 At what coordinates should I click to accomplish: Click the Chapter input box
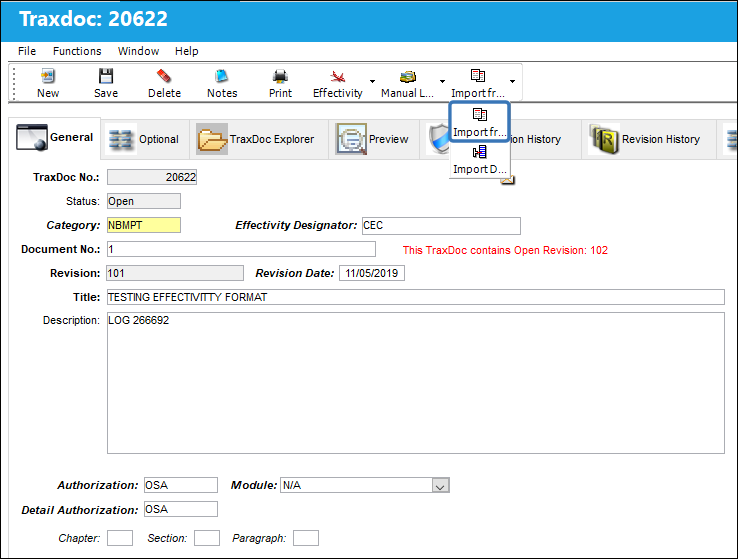pos(120,538)
